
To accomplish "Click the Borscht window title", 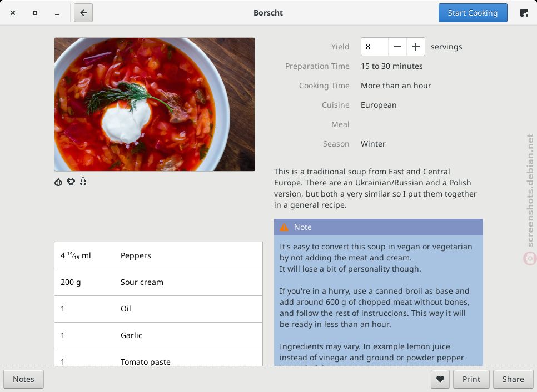I will pyautogui.click(x=268, y=13).
